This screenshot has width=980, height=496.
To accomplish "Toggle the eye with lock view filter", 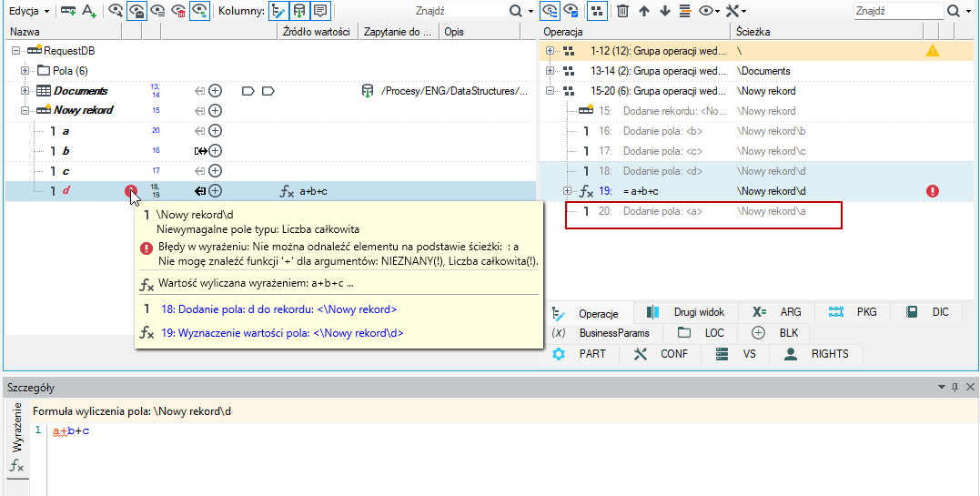I will (136, 11).
